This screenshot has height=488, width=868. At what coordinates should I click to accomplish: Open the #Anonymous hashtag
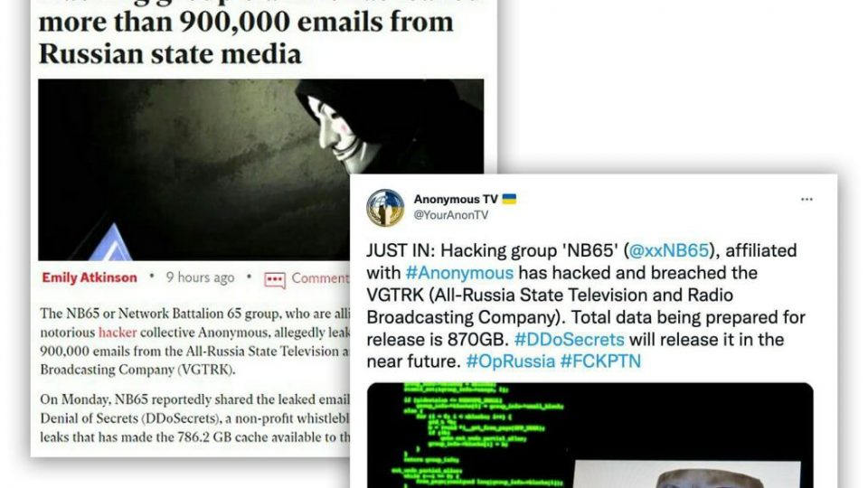(459, 273)
